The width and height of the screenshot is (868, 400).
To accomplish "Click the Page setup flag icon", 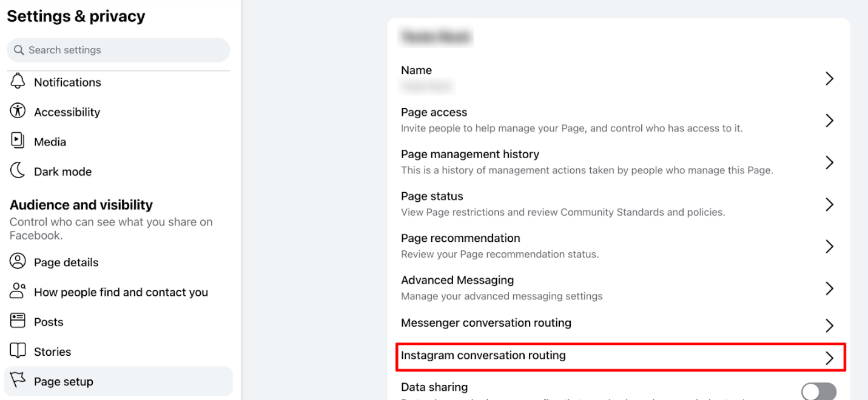I will click(18, 381).
